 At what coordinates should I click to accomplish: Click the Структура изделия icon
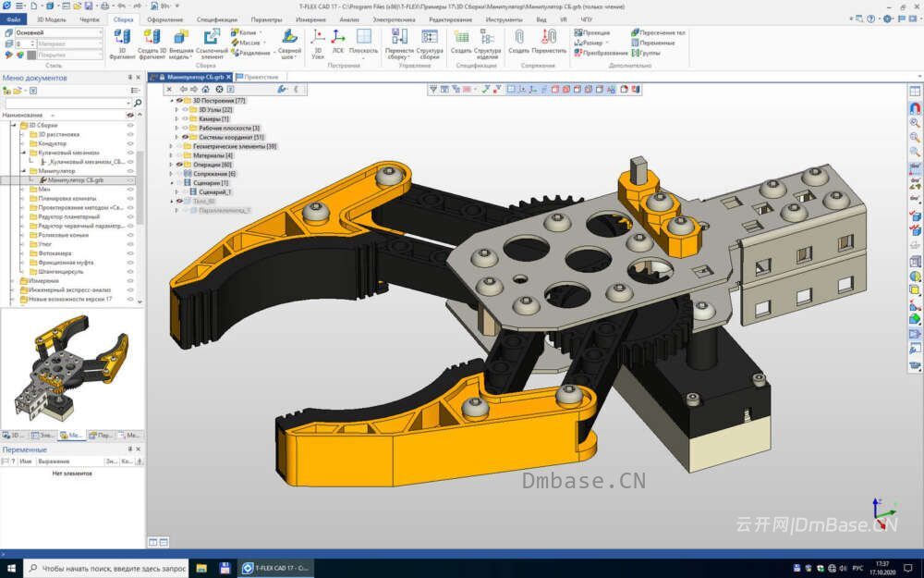coord(487,38)
